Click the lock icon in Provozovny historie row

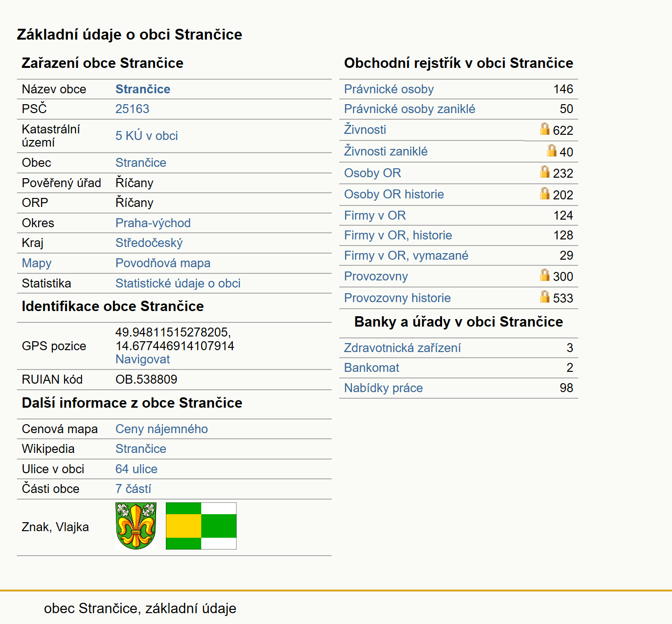[x=545, y=297]
